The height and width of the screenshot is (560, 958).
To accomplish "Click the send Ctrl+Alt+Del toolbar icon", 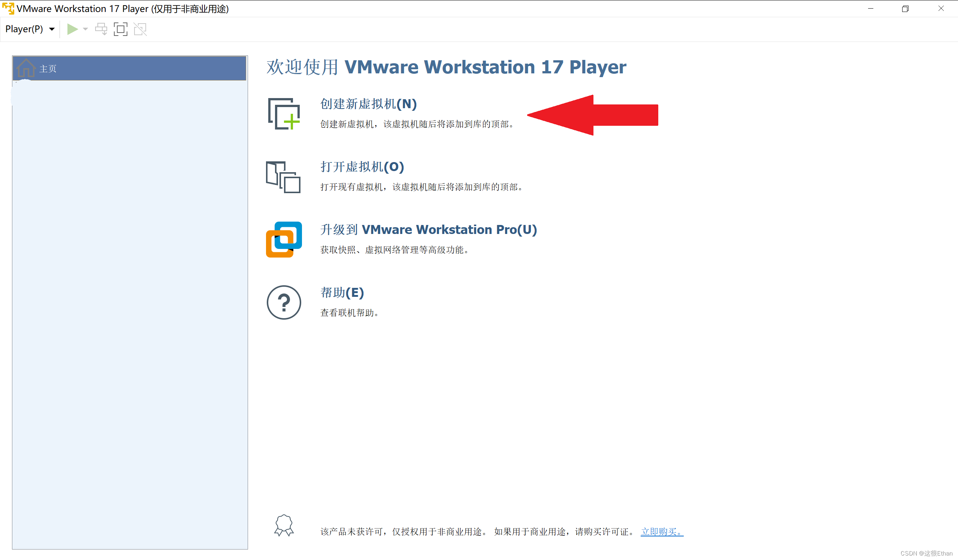I will [101, 29].
